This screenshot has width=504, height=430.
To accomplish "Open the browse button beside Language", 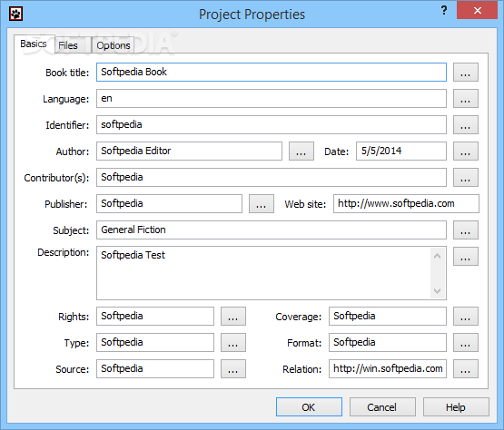I will pos(466,99).
